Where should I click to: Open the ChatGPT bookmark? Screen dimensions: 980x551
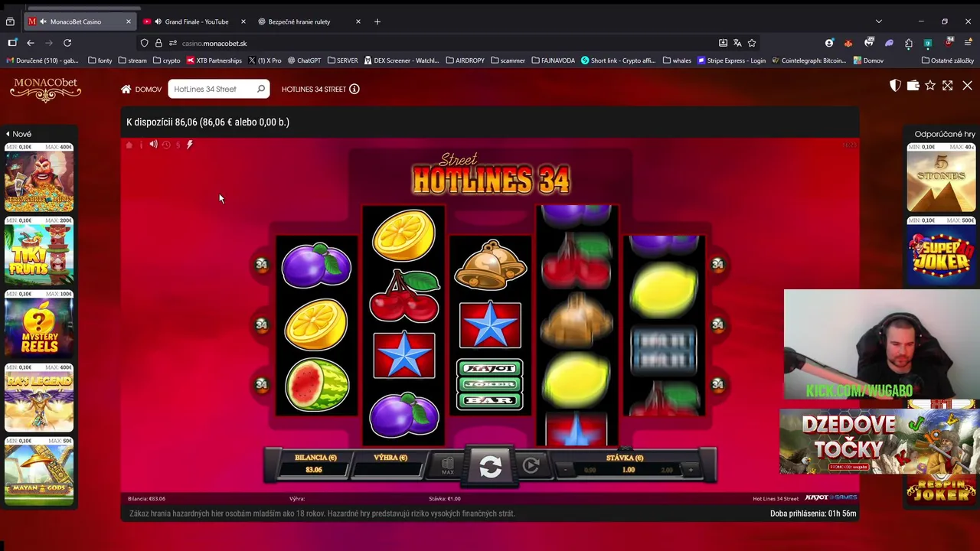pyautogui.click(x=304, y=60)
